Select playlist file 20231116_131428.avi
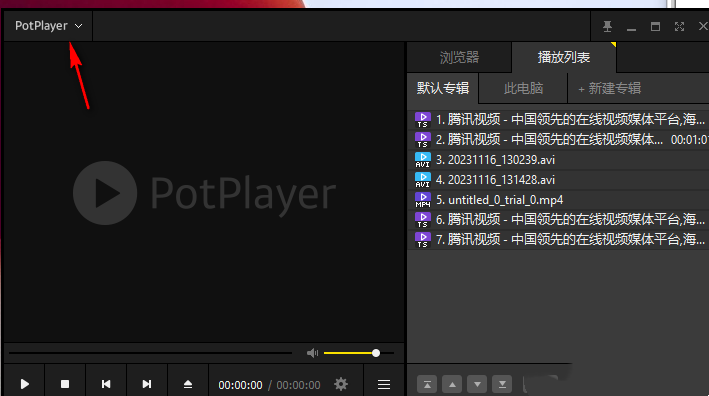The width and height of the screenshot is (709, 396). 558,179
